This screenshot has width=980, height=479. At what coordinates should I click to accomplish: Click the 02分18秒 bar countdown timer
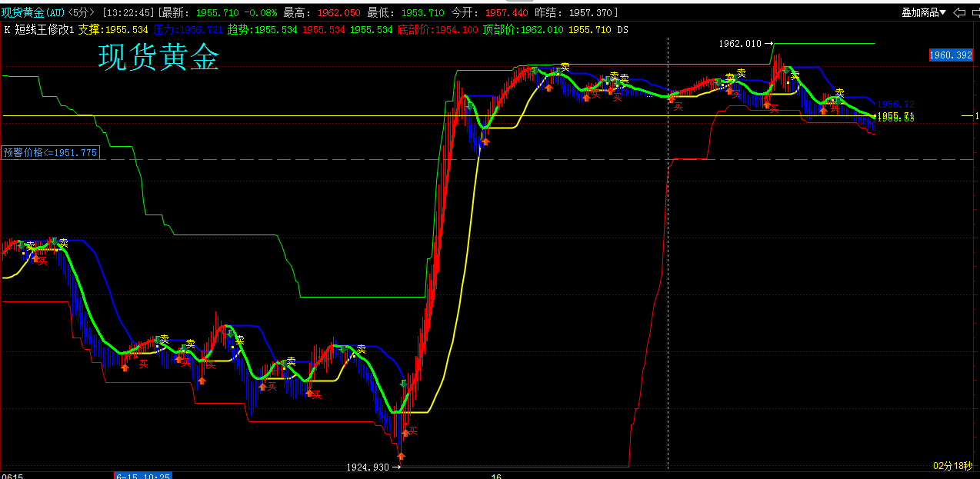pos(955,466)
